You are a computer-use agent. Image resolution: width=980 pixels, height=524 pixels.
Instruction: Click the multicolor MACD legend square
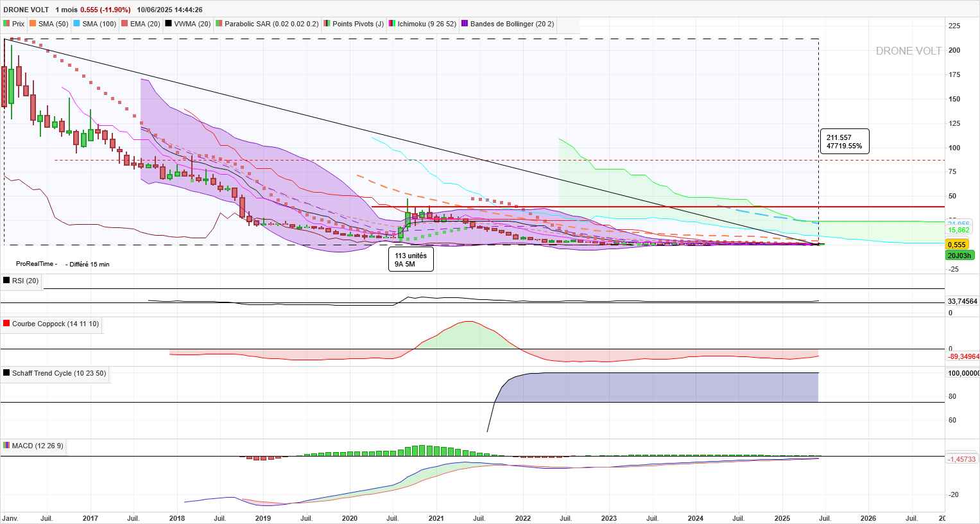click(x=6, y=445)
